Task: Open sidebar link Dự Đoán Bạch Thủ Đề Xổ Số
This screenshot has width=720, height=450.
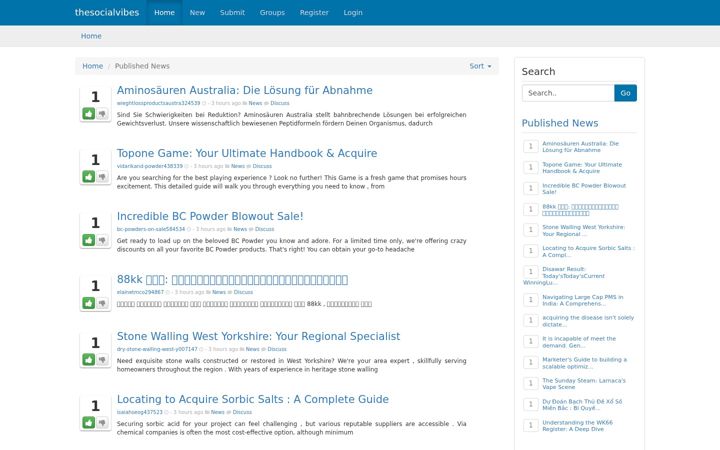Action: (x=582, y=405)
